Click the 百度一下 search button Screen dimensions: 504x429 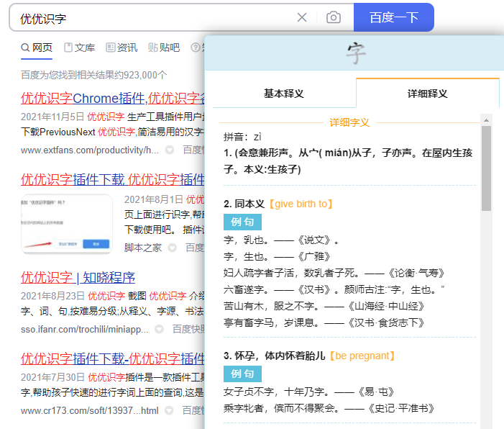[394, 17]
